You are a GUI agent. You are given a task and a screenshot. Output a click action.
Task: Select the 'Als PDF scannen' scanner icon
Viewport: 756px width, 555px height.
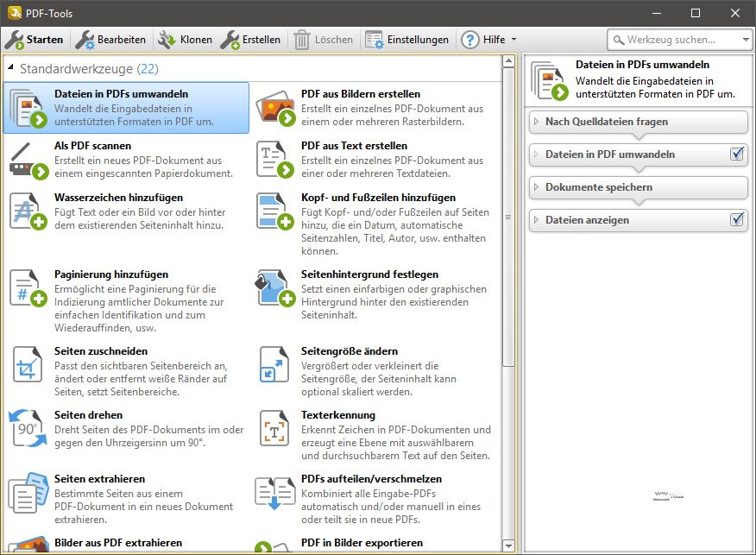pos(29,161)
